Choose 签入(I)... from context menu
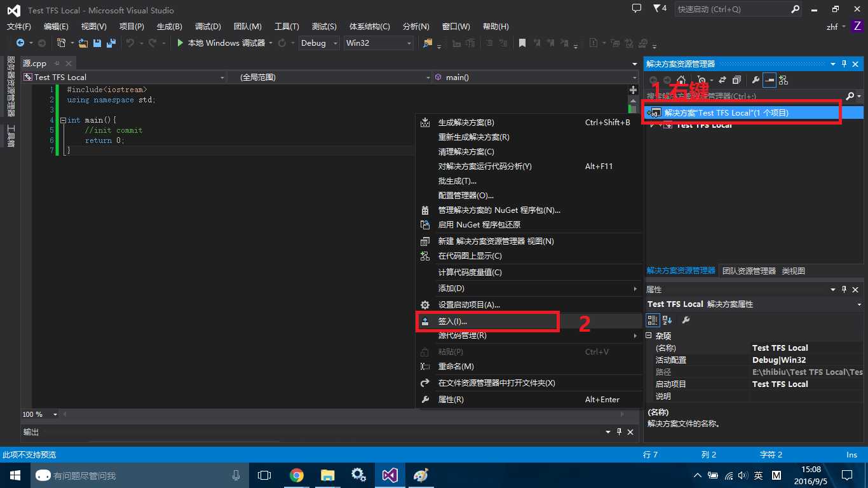The image size is (868, 488). (529, 322)
